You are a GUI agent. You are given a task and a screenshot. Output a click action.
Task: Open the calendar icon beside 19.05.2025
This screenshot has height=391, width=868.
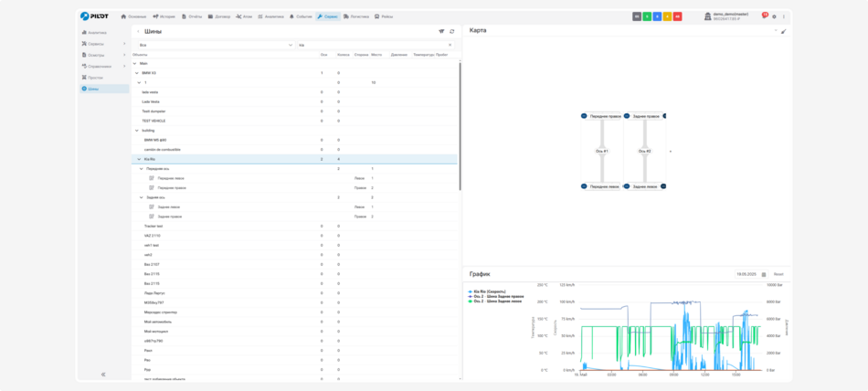[x=764, y=275]
